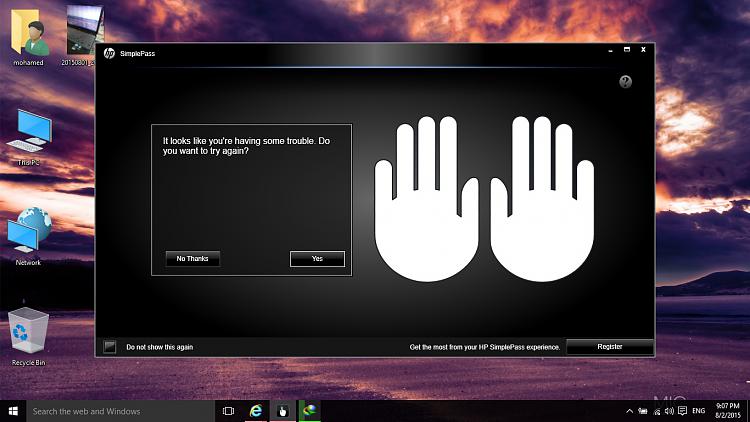This screenshot has width=750, height=422.
Task: Select the right hand graphic
Action: 542,199
